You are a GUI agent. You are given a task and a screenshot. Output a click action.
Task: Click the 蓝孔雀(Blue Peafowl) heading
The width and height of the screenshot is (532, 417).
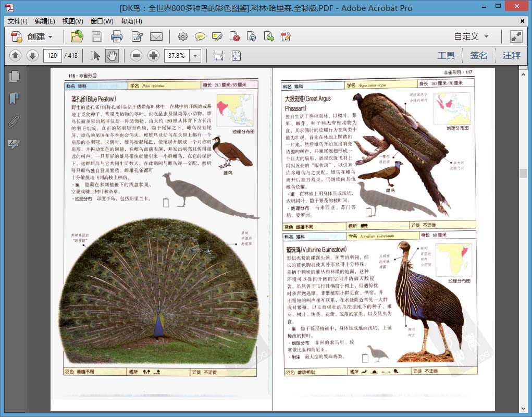pos(93,99)
